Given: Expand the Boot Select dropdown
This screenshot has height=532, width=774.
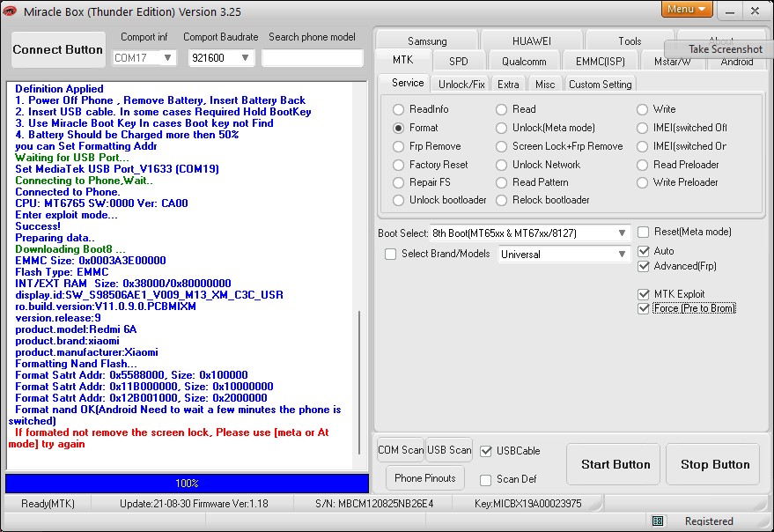Looking at the screenshot, I should (x=622, y=233).
